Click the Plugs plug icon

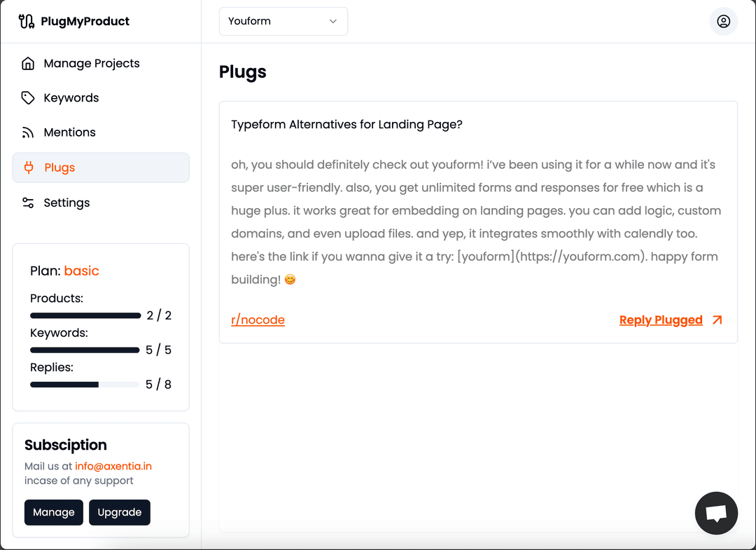pos(29,167)
